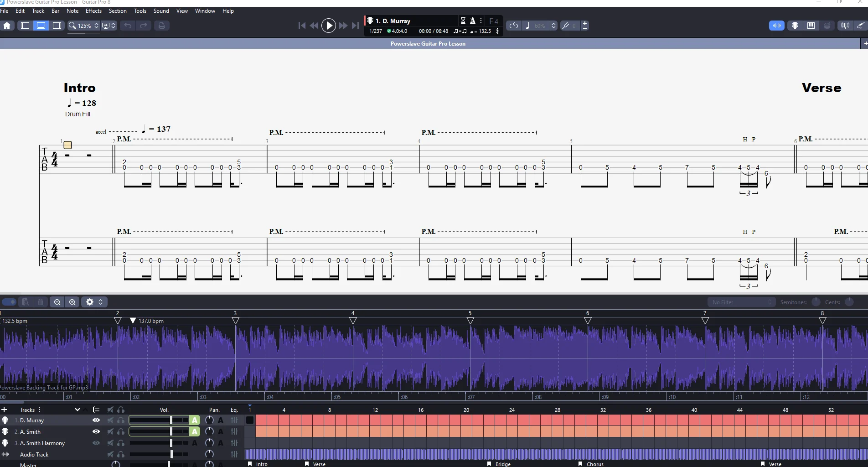Jump to the Bridge section marker
Image resolution: width=868 pixels, height=467 pixels.
[503, 464]
